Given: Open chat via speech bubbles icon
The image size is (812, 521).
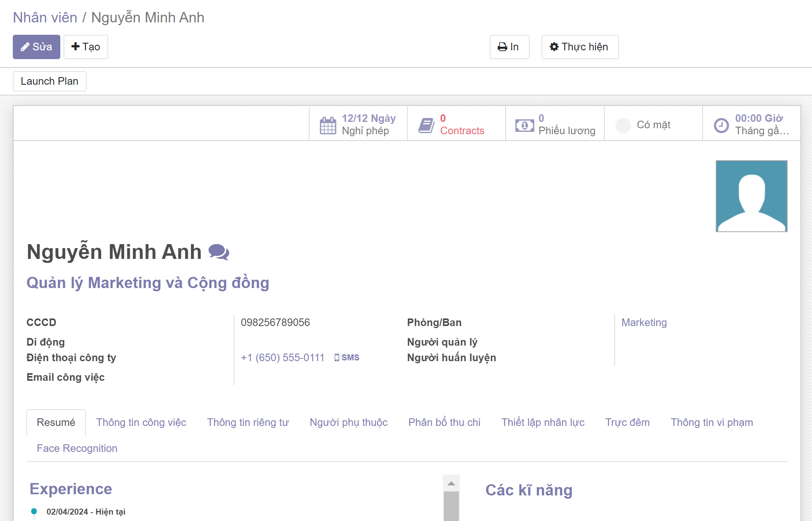Looking at the screenshot, I should point(219,252).
